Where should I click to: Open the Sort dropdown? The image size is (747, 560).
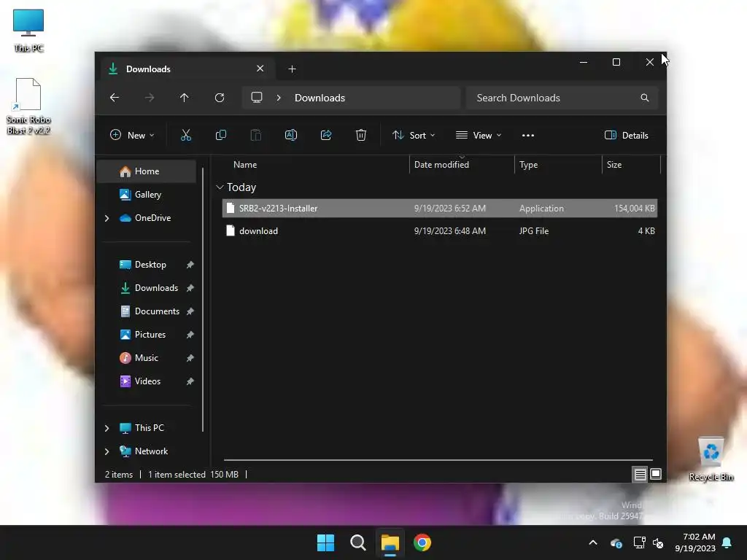[x=414, y=135]
